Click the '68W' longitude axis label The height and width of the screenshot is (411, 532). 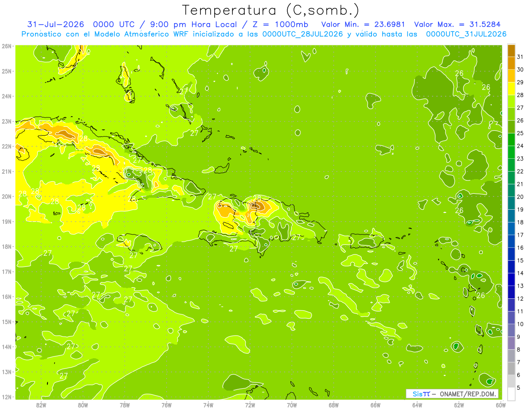click(333, 405)
